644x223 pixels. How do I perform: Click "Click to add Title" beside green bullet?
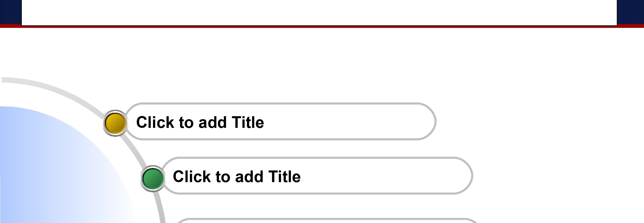pos(237,176)
